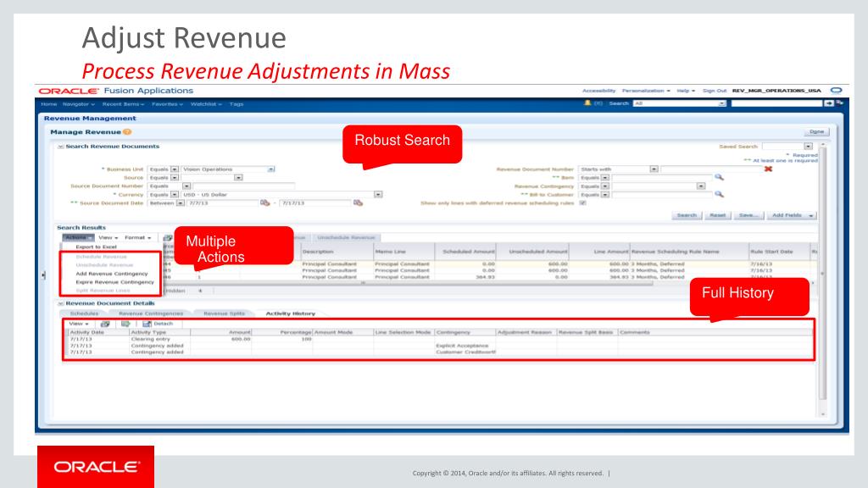868x488 pixels.
Task: Open the Search Results View menu
Action: 108,237
